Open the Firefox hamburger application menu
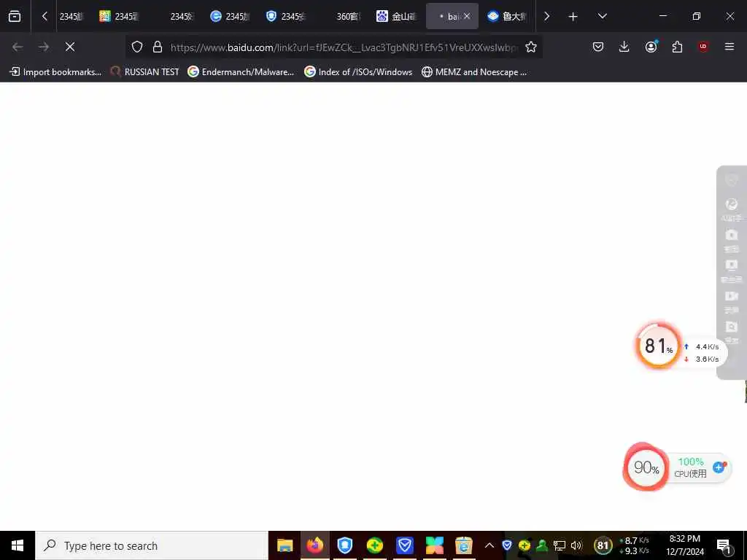This screenshot has width=747, height=560. coord(729,47)
